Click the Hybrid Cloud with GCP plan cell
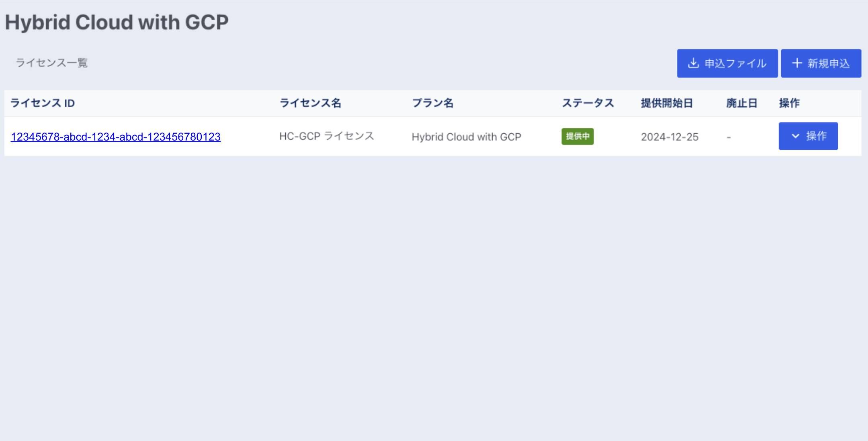868x441 pixels. point(466,137)
